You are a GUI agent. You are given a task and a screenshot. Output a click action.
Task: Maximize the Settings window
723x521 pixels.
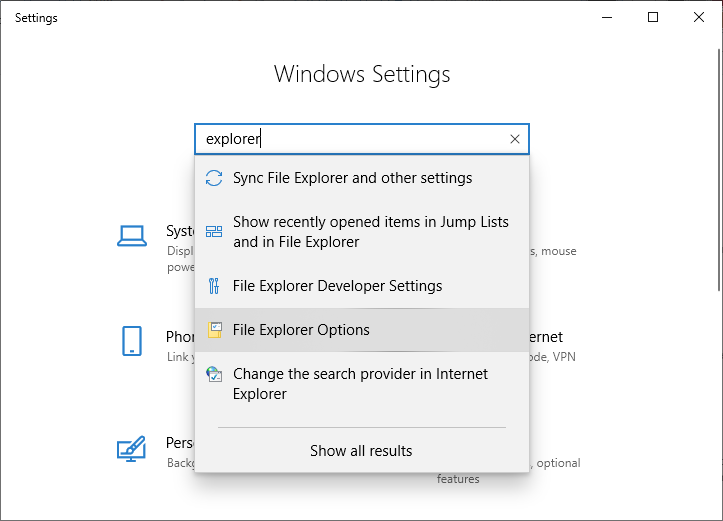click(x=653, y=18)
